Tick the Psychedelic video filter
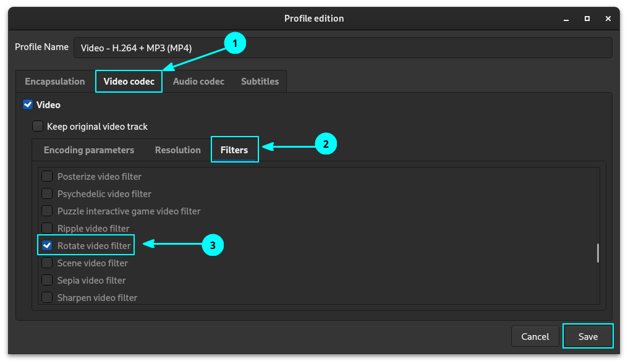 (47, 194)
